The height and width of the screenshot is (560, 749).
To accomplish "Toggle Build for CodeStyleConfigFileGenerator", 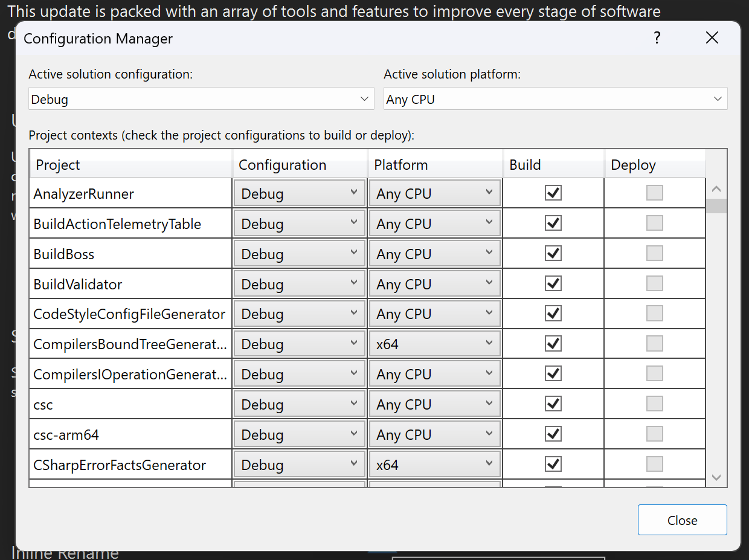I will (x=553, y=313).
